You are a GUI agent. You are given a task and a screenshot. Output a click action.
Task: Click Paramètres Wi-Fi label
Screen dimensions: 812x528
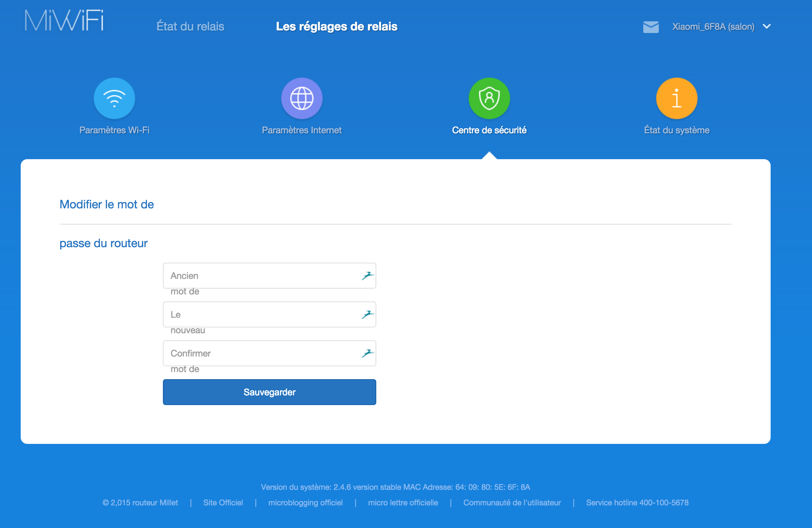pyautogui.click(x=114, y=130)
